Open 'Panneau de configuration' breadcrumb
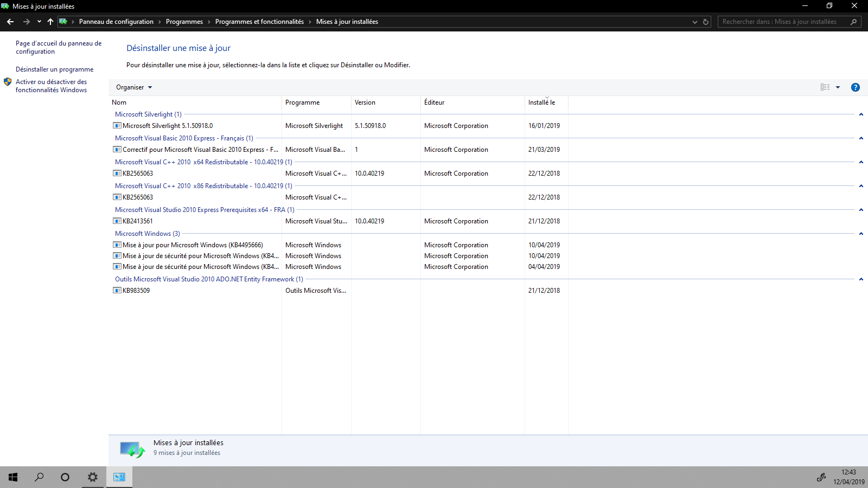The height and width of the screenshot is (488, 868). [116, 22]
